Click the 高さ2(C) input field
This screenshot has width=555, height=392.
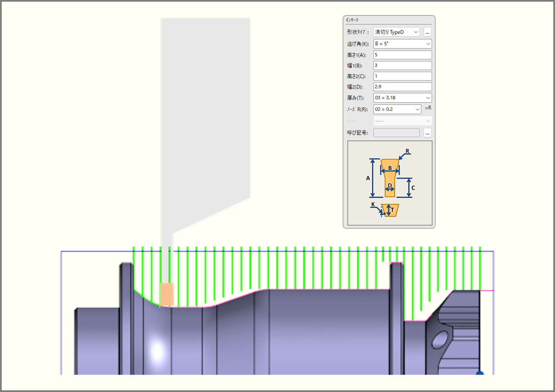coord(402,76)
